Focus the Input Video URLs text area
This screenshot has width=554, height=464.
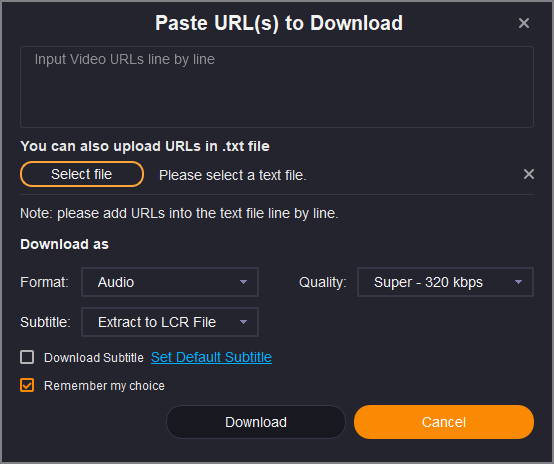coord(277,87)
